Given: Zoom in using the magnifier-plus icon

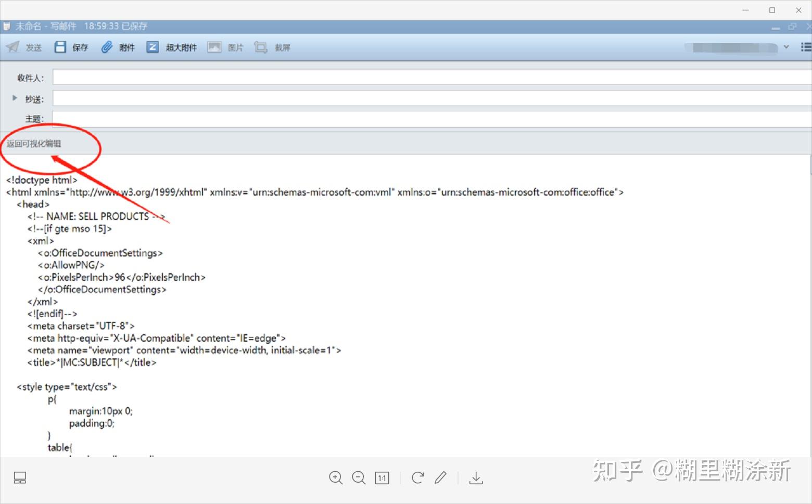Looking at the screenshot, I should click(336, 477).
